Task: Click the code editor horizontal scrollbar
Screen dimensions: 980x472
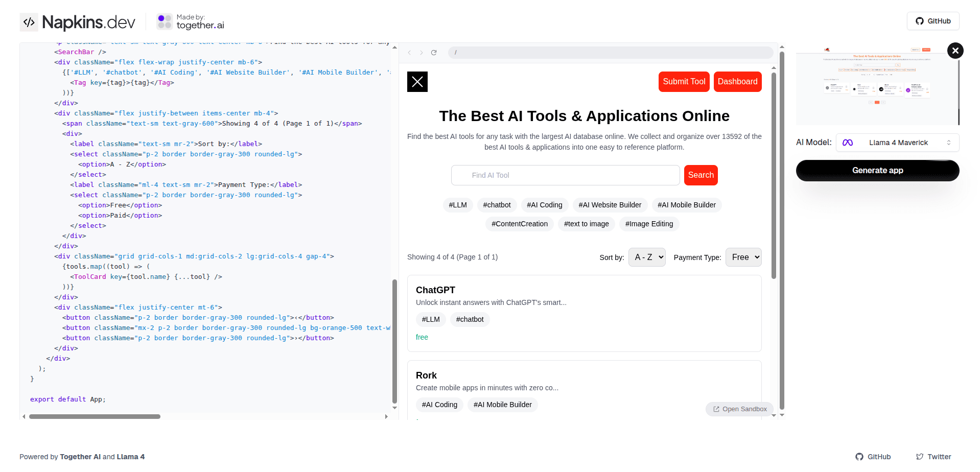Action: [95, 416]
